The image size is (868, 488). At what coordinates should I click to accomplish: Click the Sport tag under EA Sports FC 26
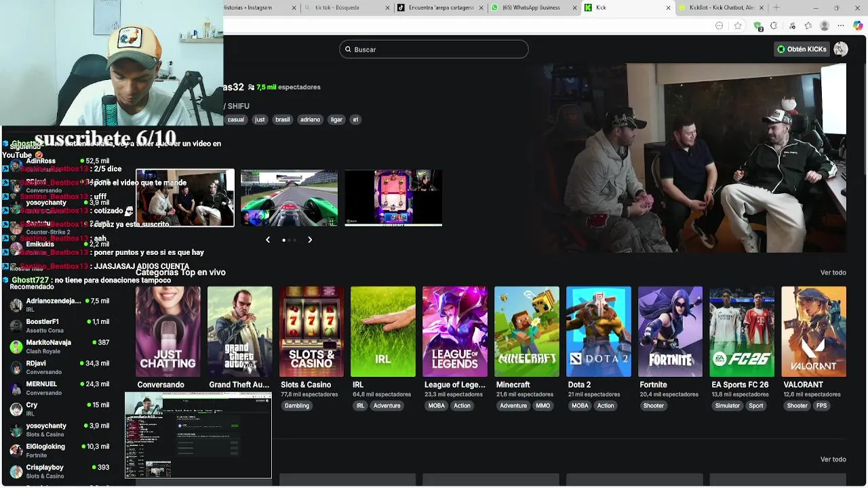point(756,406)
